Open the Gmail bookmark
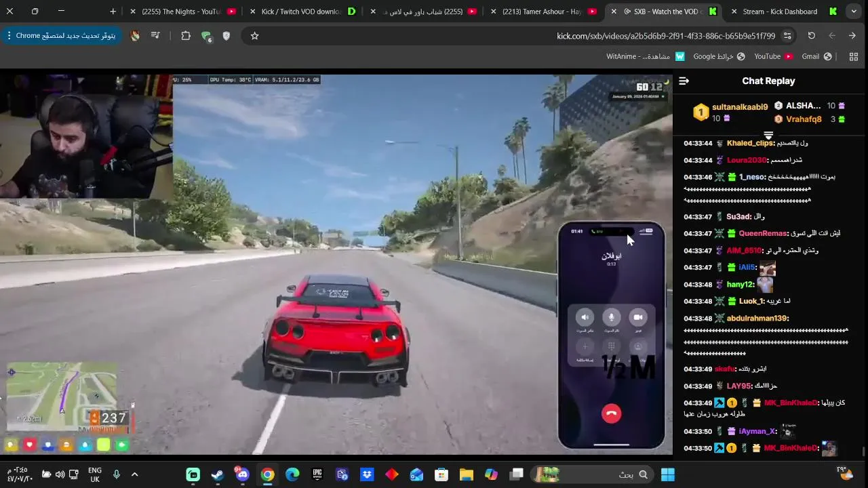This screenshot has width=868, height=488. coord(817,57)
